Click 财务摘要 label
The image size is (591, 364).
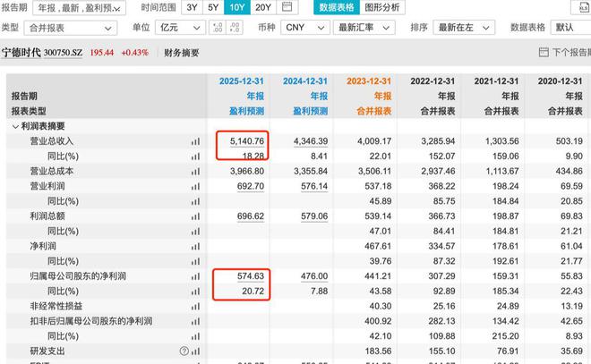tap(181, 53)
